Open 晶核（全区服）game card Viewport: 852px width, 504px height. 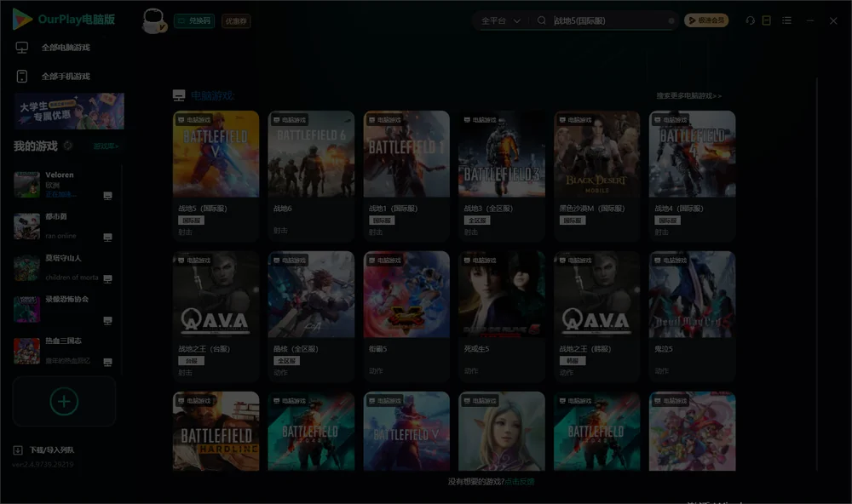(311, 316)
